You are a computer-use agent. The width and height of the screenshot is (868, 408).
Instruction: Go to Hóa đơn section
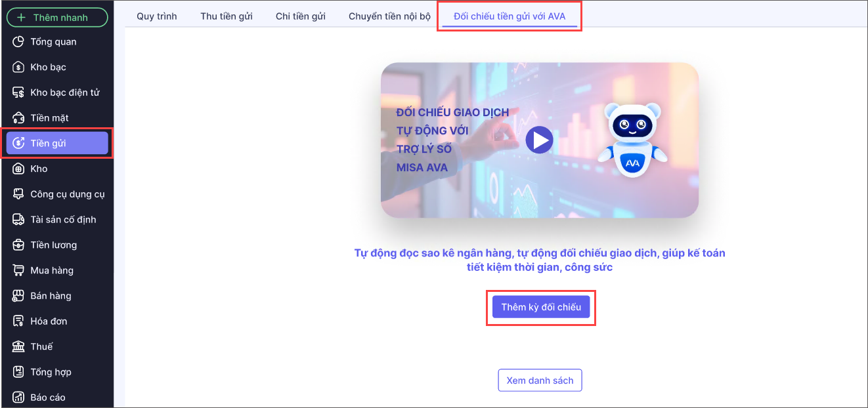[57, 321]
